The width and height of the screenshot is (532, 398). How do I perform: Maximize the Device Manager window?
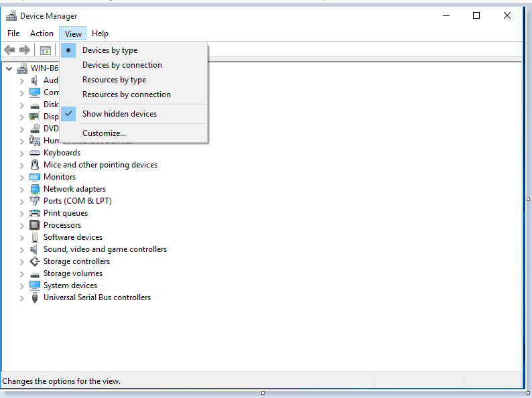click(x=476, y=15)
